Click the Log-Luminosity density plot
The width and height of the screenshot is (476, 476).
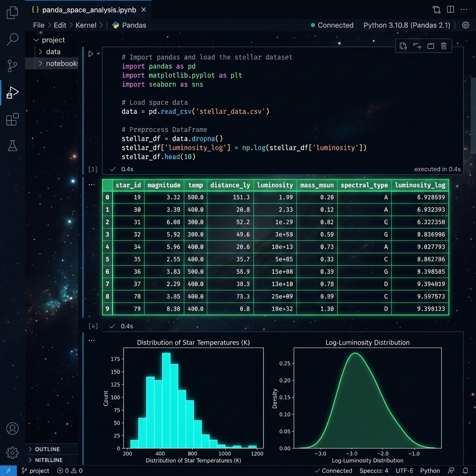click(367, 398)
